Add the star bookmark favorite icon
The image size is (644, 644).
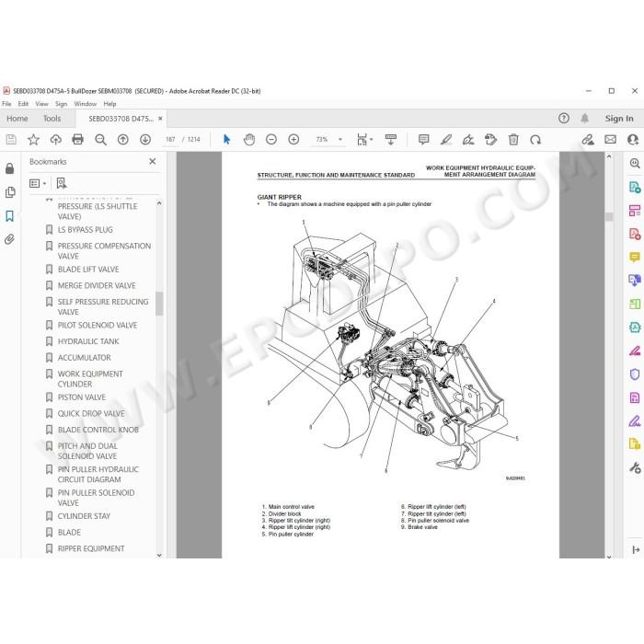click(x=33, y=140)
